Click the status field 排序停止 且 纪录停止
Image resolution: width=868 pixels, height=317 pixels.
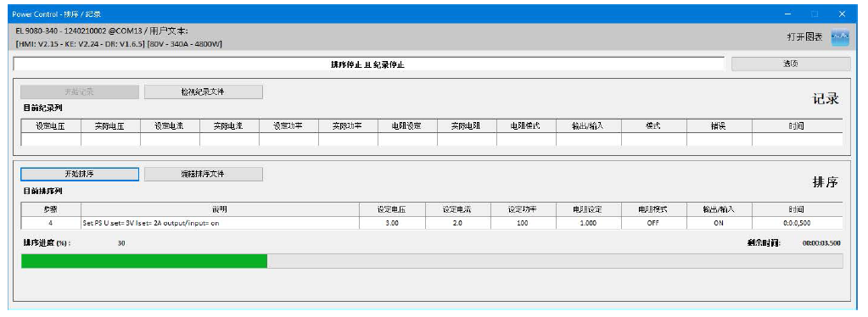click(369, 64)
